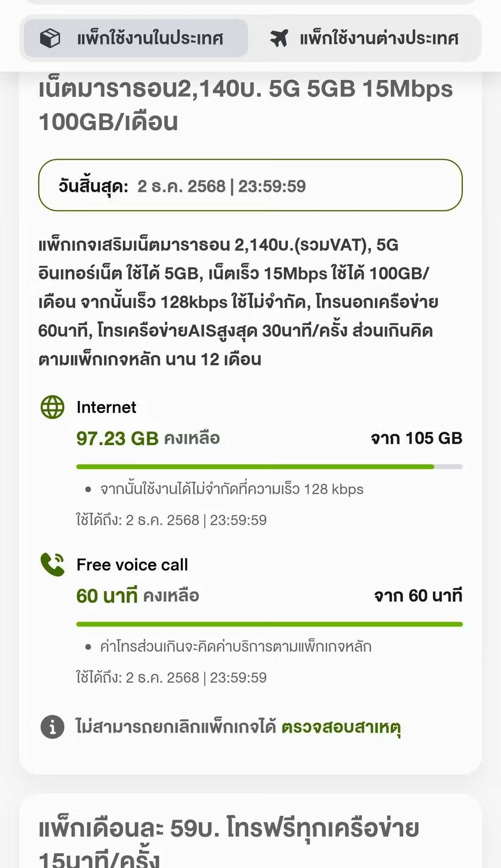Click the gray info circle icon
This screenshot has width=501, height=868.
[53, 727]
